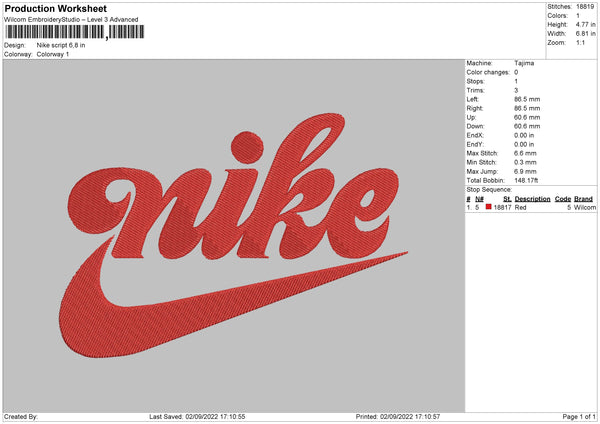This screenshot has width=600, height=424.
Task: Click the Printed timestamp 17:10:57
Action: coord(427,416)
